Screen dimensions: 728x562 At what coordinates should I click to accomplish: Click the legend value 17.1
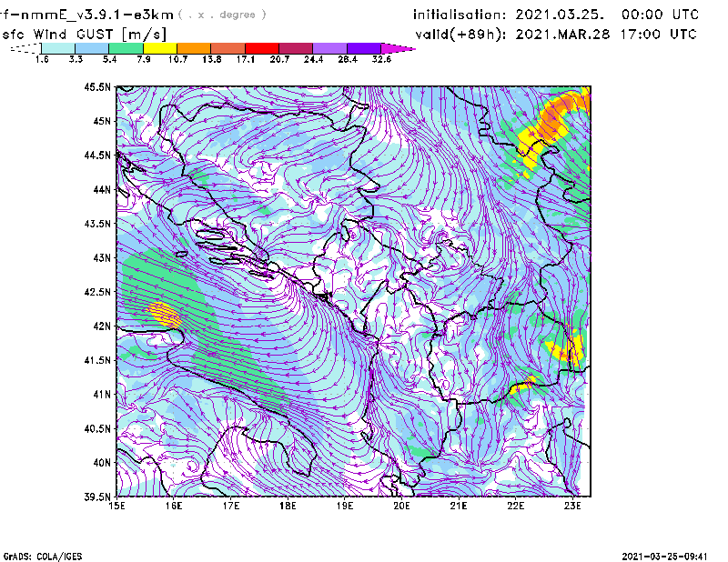coord(246,59)
